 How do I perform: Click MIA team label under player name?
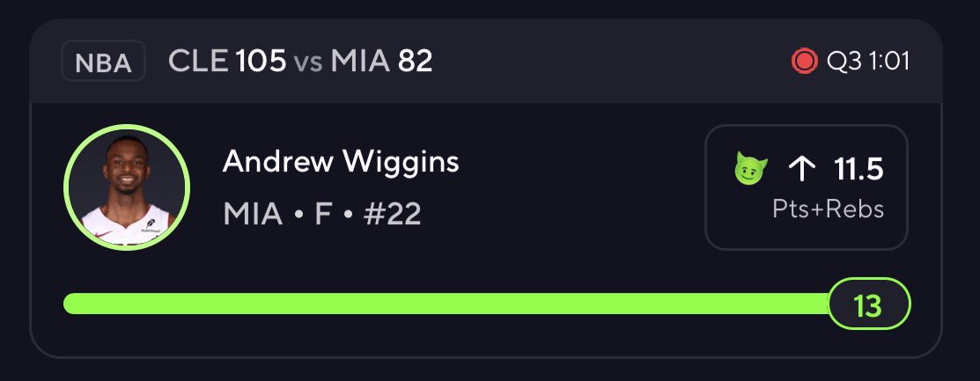click(251, 214)
